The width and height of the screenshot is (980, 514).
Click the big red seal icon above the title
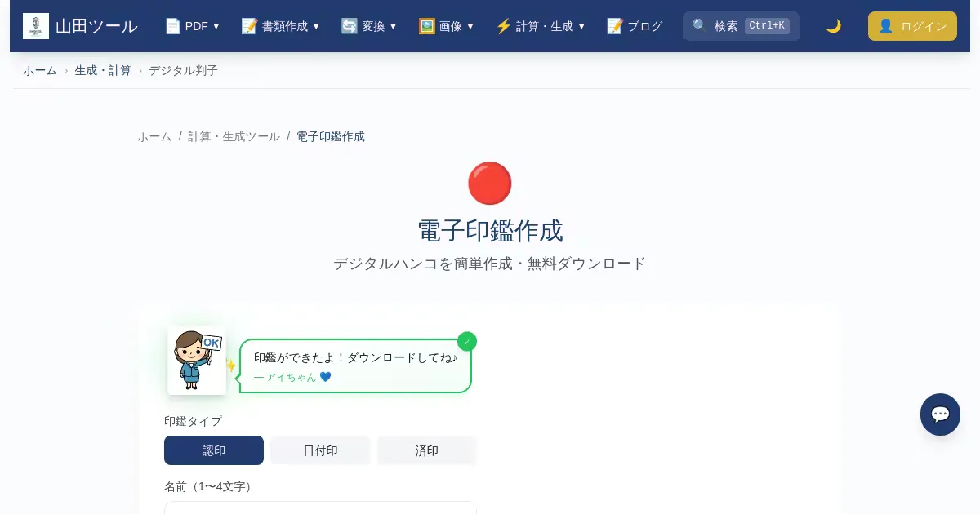pos(490,184)
